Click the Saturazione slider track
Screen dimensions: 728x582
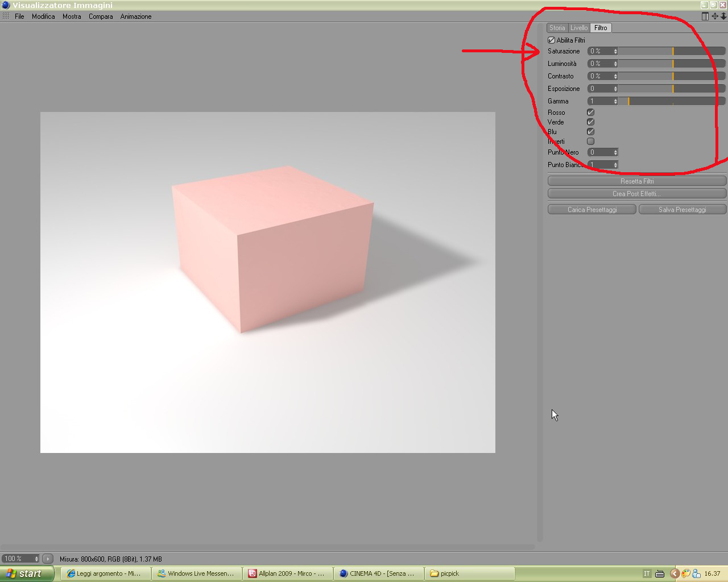(672, 51)
